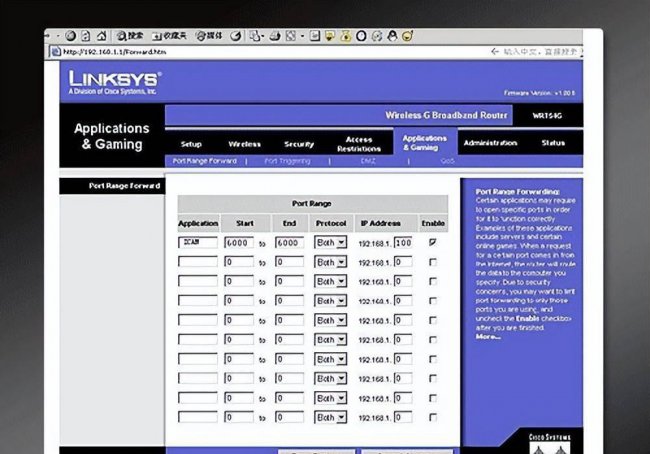Click the Application field containing DCAM
The height and width of the screenshot is (454, 650).
click(198, 243)
